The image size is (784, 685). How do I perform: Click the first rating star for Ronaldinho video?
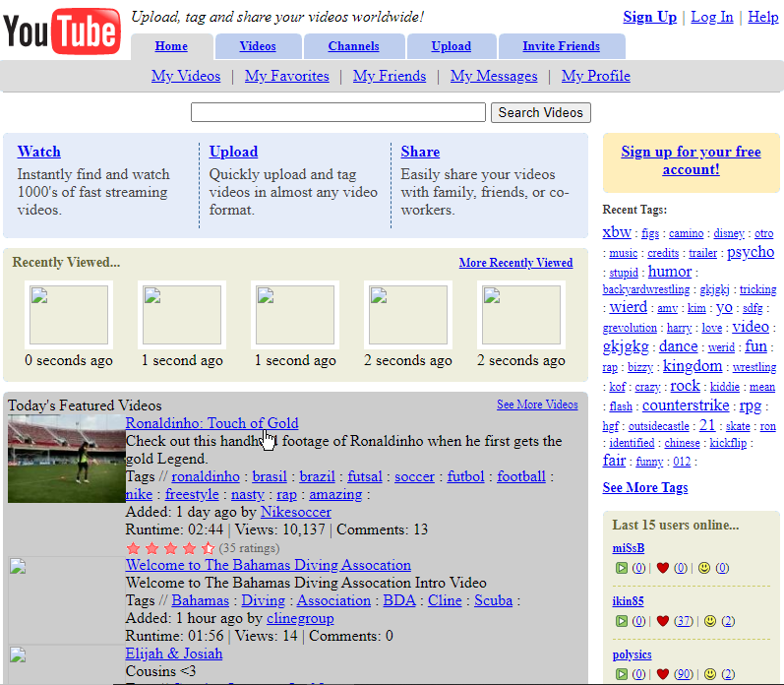click(133, 548)
